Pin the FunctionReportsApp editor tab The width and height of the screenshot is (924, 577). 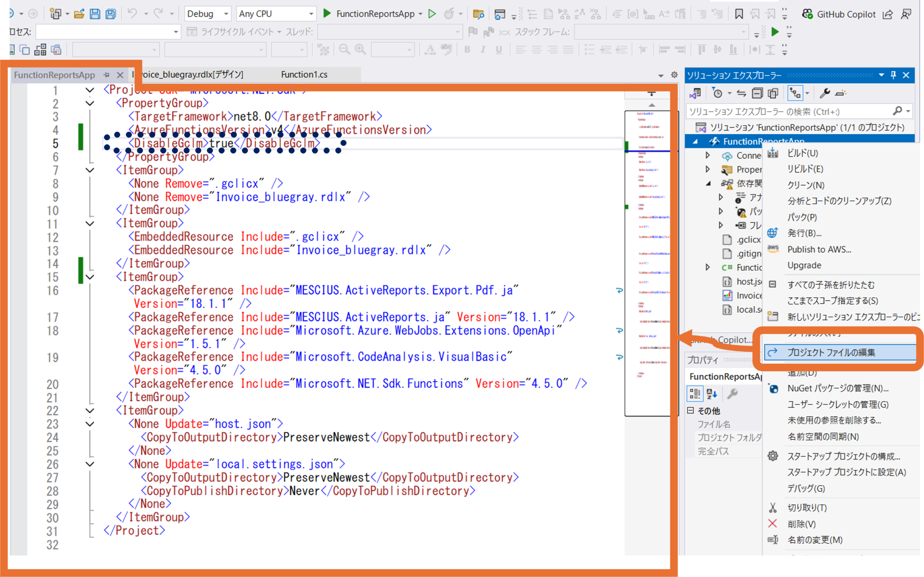click(106, 75)
